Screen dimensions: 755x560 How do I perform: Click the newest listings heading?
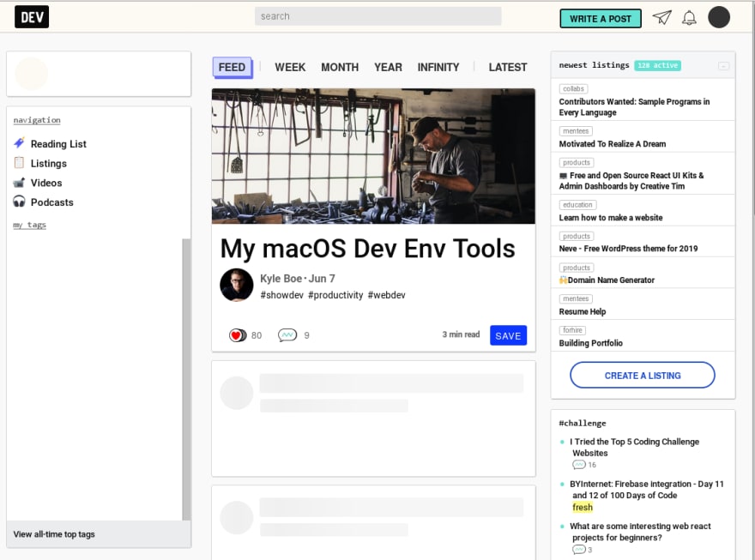pyautogui.click(x=594, y=65)
